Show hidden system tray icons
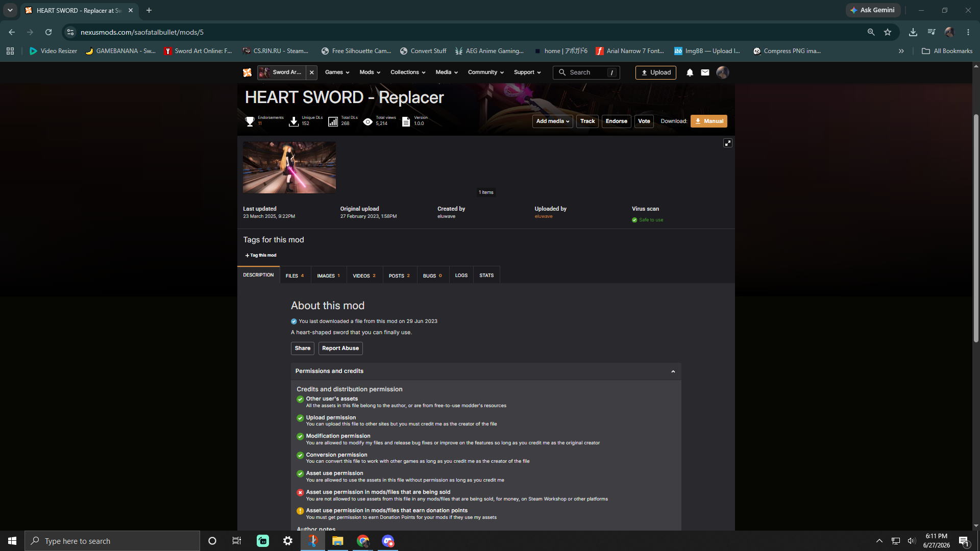 [879, 541]
